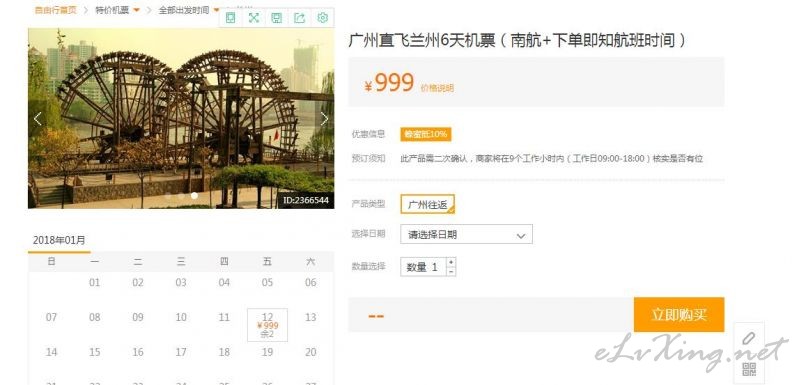Click the fullscreen expand icon in the floating toolbar
Viewport: 799px width, 385px height.
point(253,18)
